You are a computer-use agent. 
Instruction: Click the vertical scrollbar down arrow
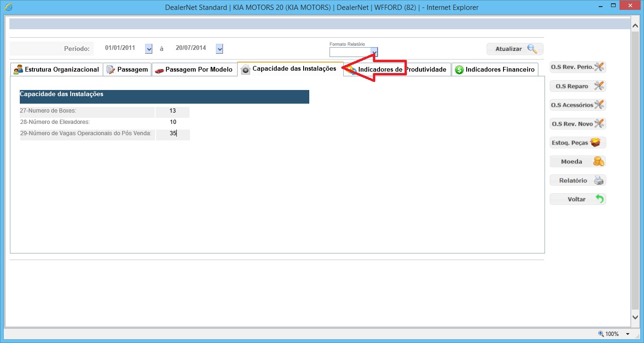click(635, 318)
